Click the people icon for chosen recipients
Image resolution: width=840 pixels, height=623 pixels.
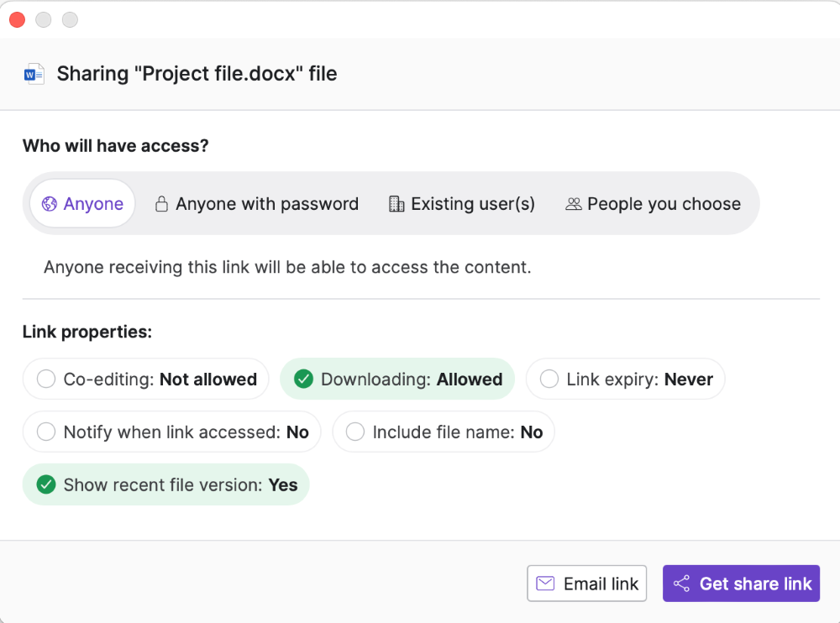(573, 203)
